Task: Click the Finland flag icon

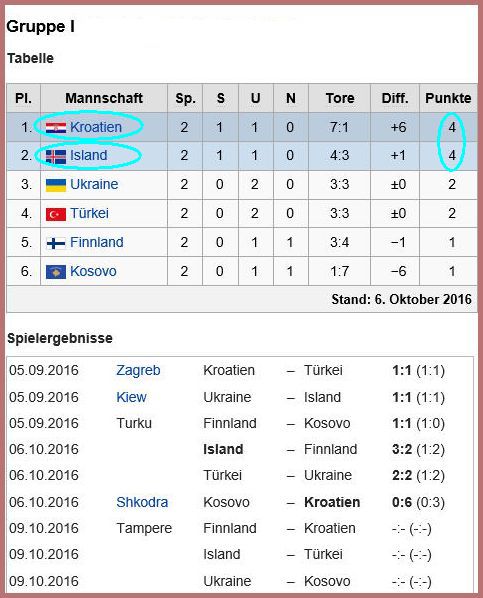Action: click(56, 243)
